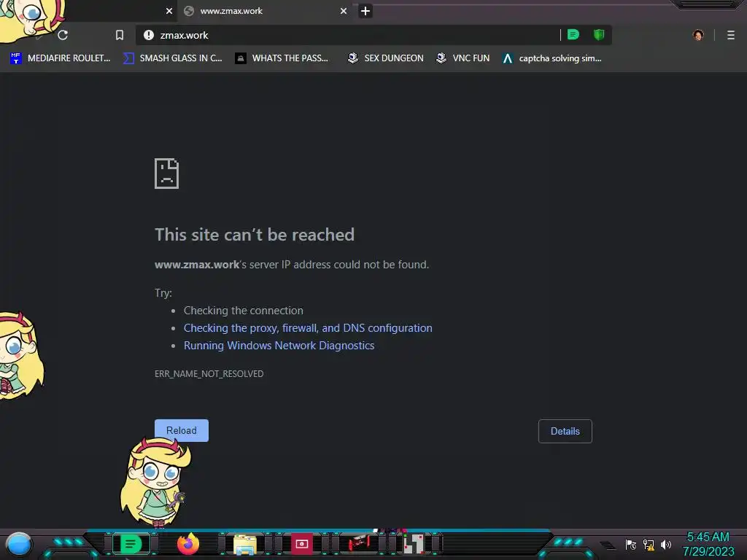Launch Firefox from the taskbar

coord(187,544)
